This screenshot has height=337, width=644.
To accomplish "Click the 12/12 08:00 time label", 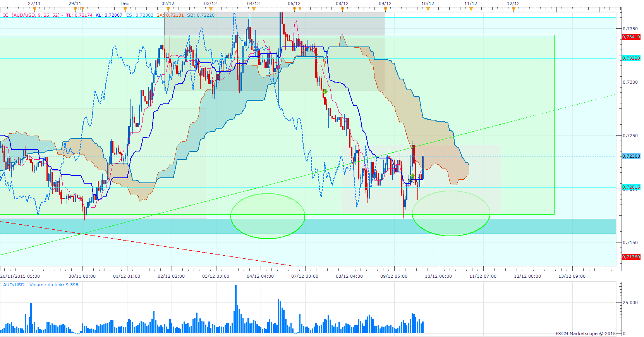I will pos(527,276).
